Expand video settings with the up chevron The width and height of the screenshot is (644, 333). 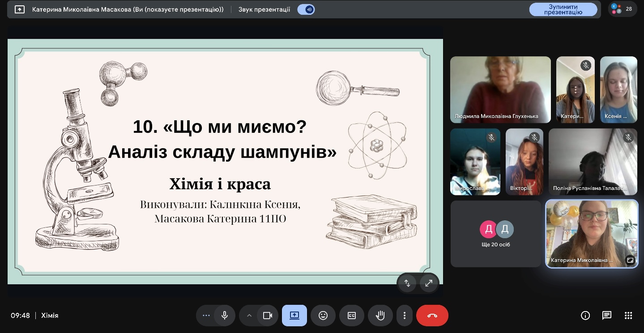249,316
